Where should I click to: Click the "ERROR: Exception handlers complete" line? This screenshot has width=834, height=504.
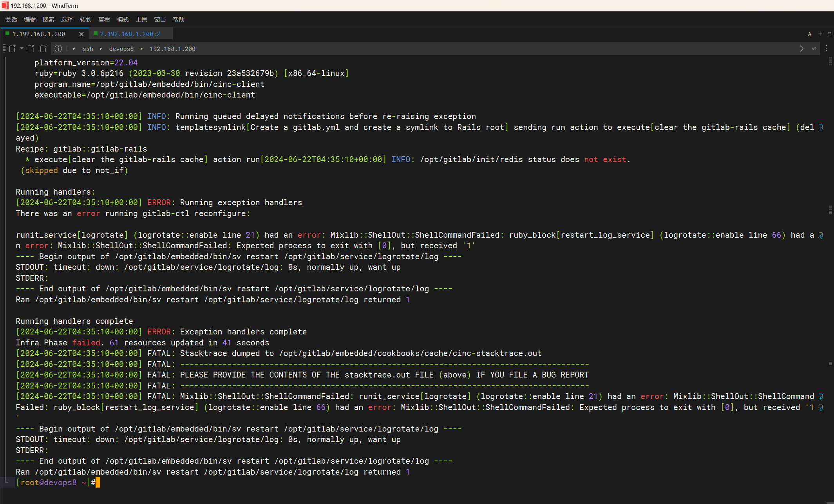[161, 332]
